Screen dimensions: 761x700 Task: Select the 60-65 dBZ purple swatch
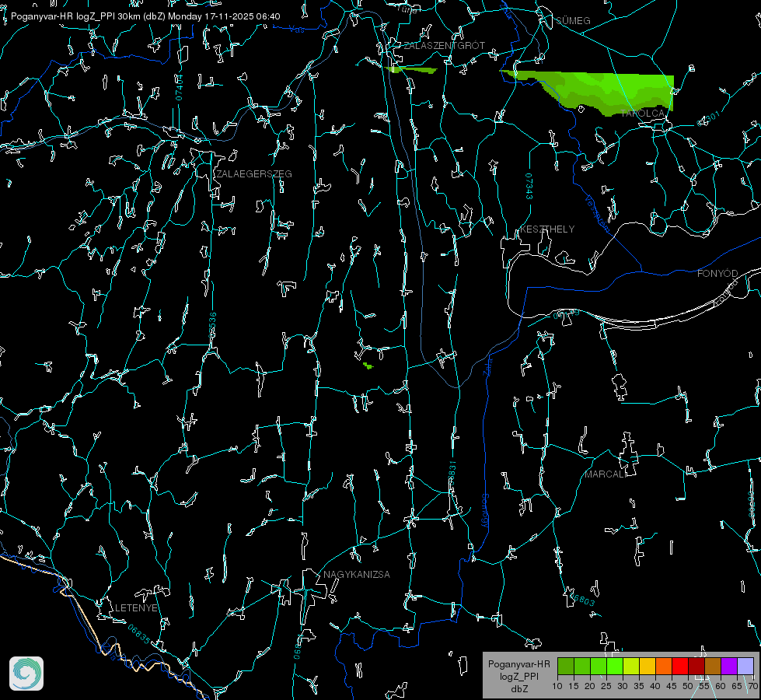pyautogui.click(x=729, y=666)
